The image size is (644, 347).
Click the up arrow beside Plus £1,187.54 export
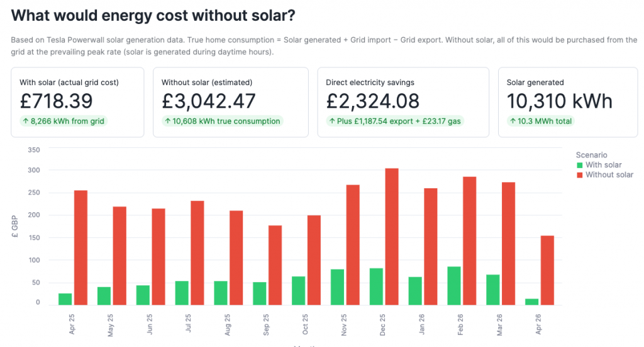332,121
